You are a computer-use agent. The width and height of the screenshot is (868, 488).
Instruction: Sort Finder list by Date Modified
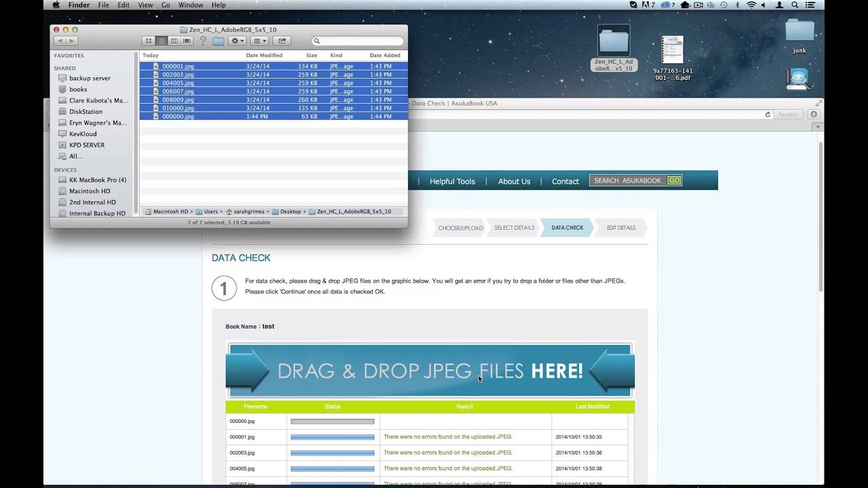coord(264,56)
